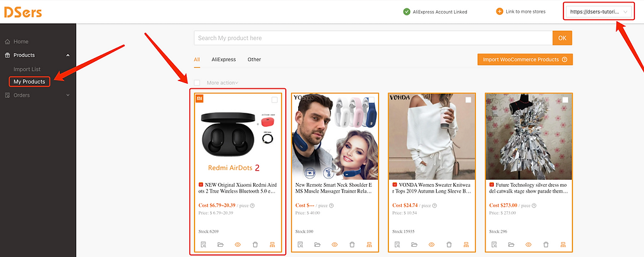
Task: Click the Home icon in sidebar
Action: 7,41
